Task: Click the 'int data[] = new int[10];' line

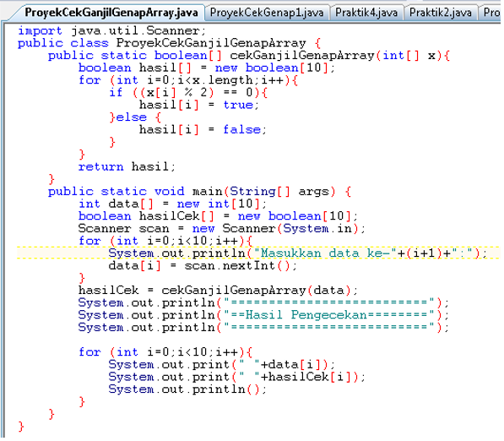Action: pos(172,204)
